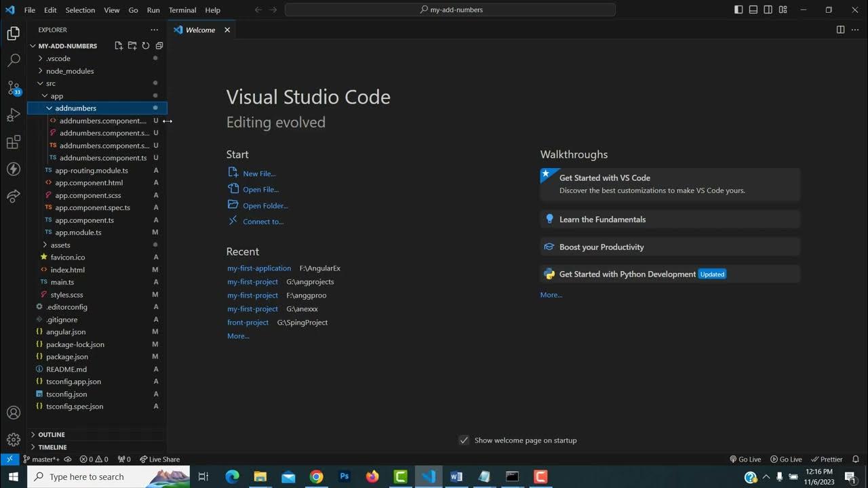Open Google Chrome from taskbar
The image size is (868, 488).
point(316,477)
